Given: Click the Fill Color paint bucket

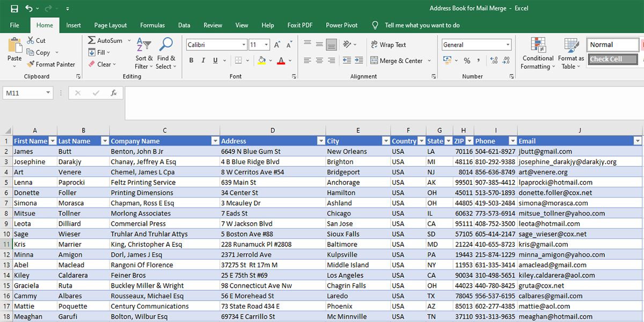Looking at the screenshot, I should pos(261,61).
